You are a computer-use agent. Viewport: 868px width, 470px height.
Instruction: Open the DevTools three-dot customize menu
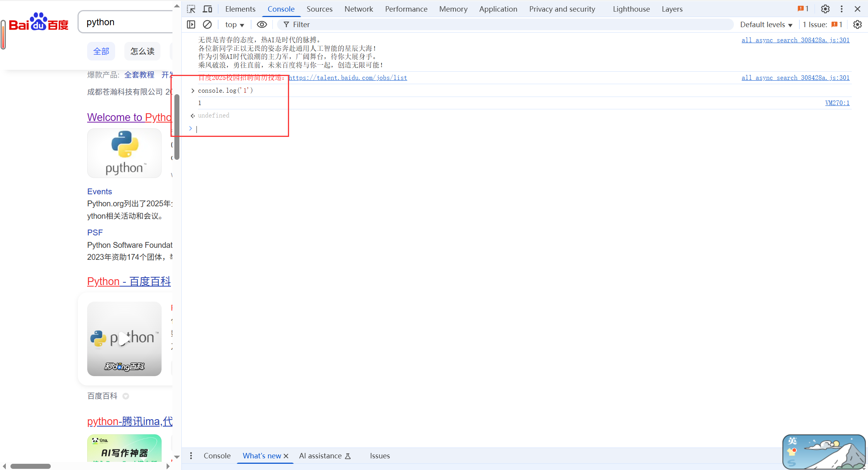(x=842, y=9)
